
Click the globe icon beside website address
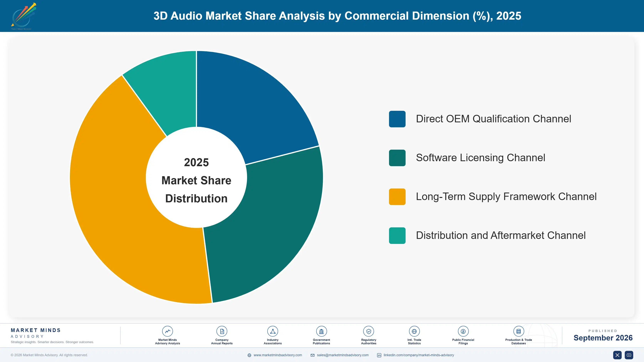point(249,355)
